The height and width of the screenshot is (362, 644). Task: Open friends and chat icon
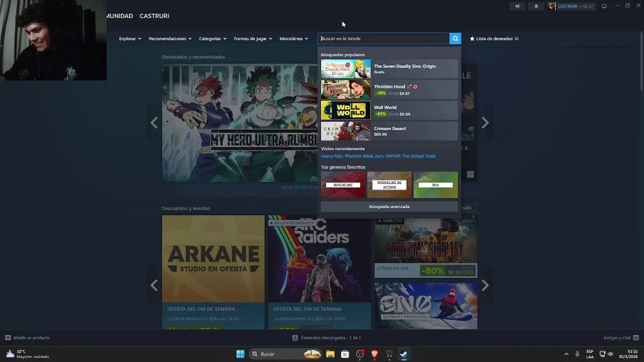[636, 338]
